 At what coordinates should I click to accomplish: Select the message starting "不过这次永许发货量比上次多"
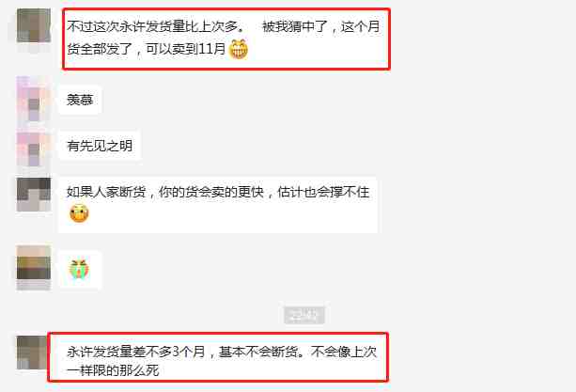pyautogui.click(x=226, y=39)
